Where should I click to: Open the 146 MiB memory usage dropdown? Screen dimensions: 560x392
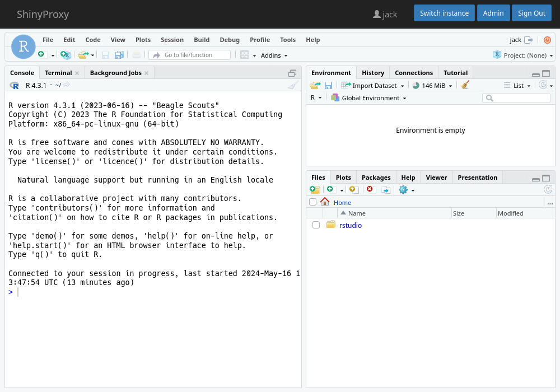point(432,86)
